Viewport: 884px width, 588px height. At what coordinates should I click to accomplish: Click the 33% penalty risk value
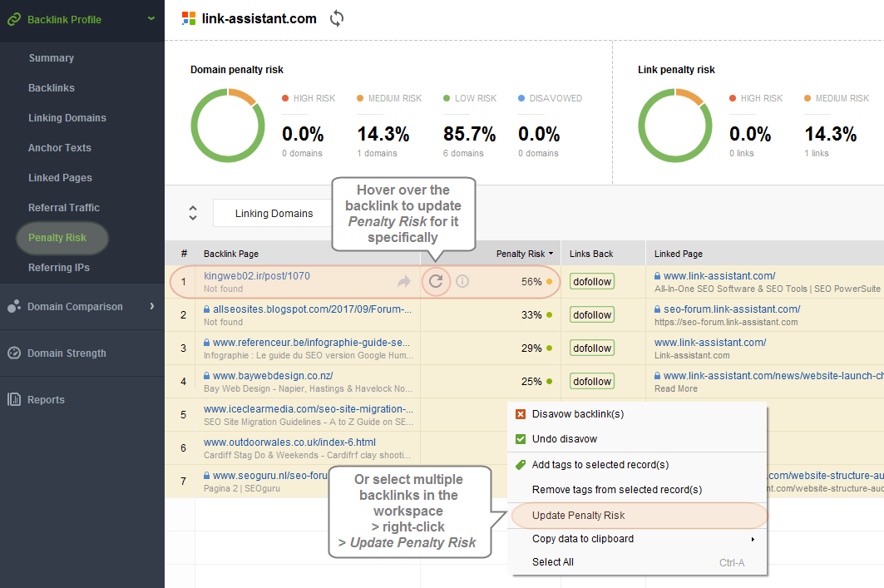(531, 314)
